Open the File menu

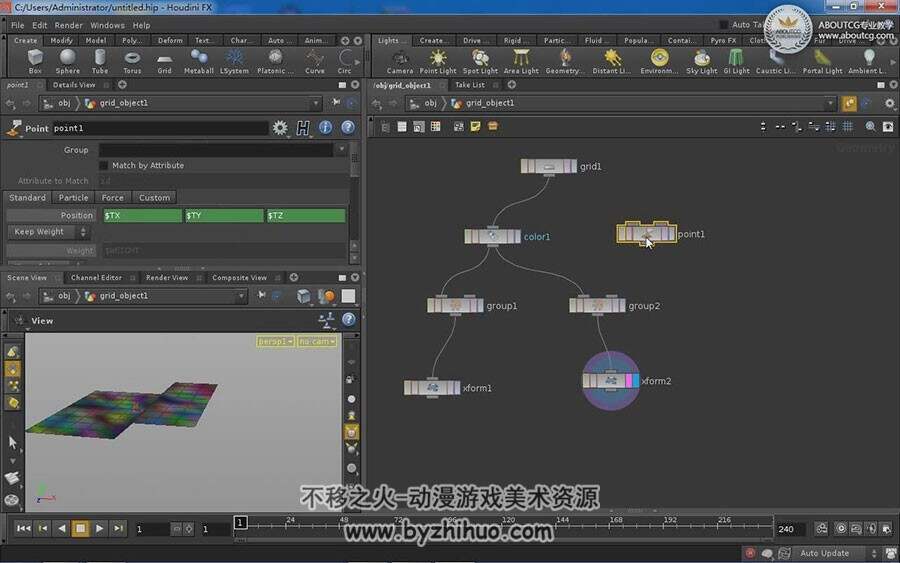pos(18,25)
